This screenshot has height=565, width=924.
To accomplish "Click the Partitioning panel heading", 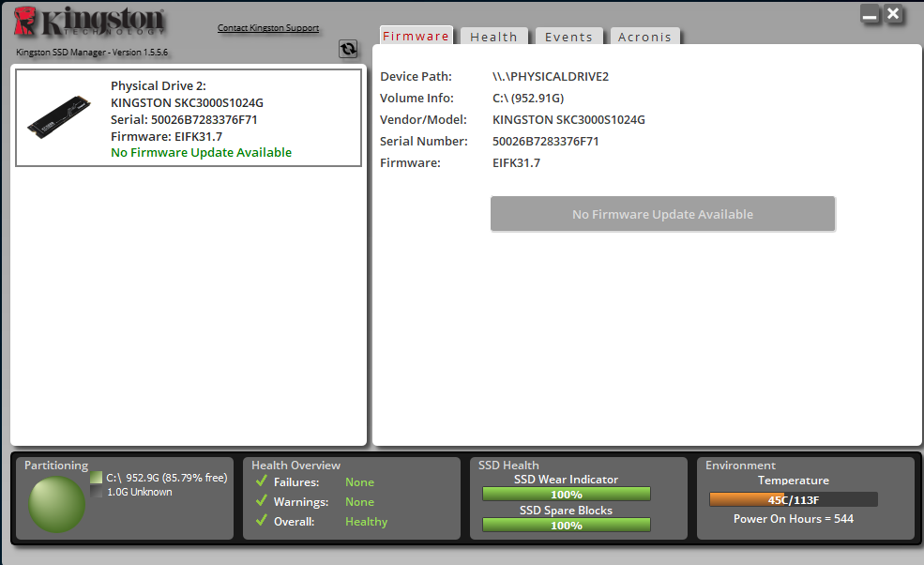I will [56, 466].
